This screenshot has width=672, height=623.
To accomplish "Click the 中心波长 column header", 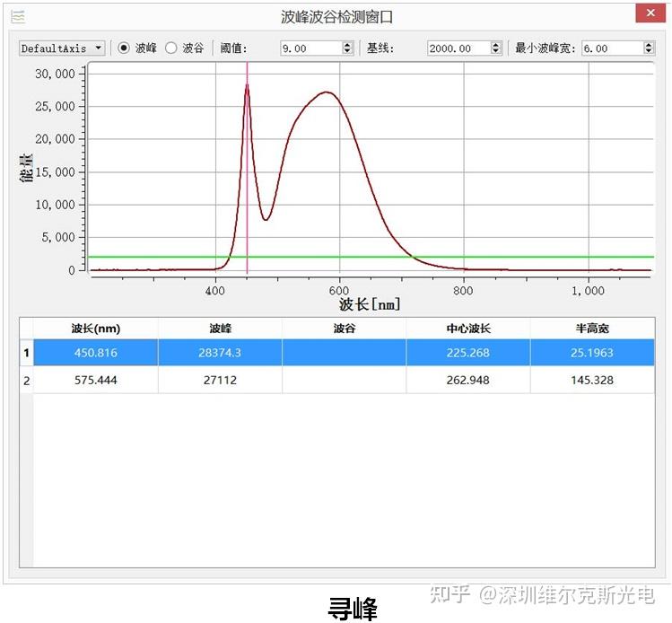I will [468, 329].
